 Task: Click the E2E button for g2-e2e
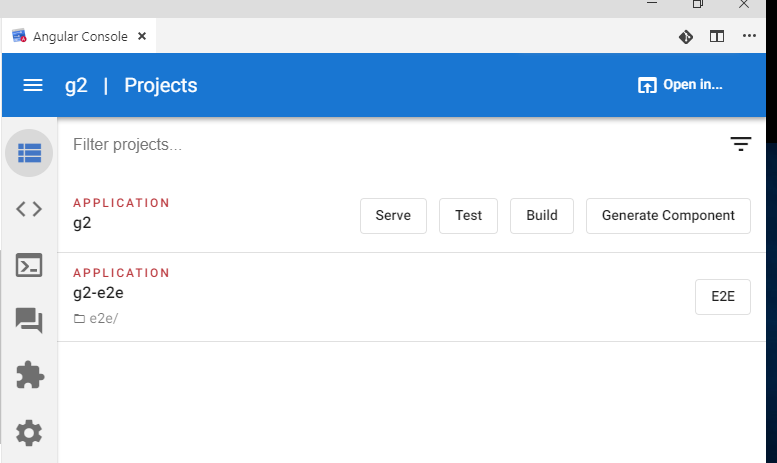coord(722,297)
